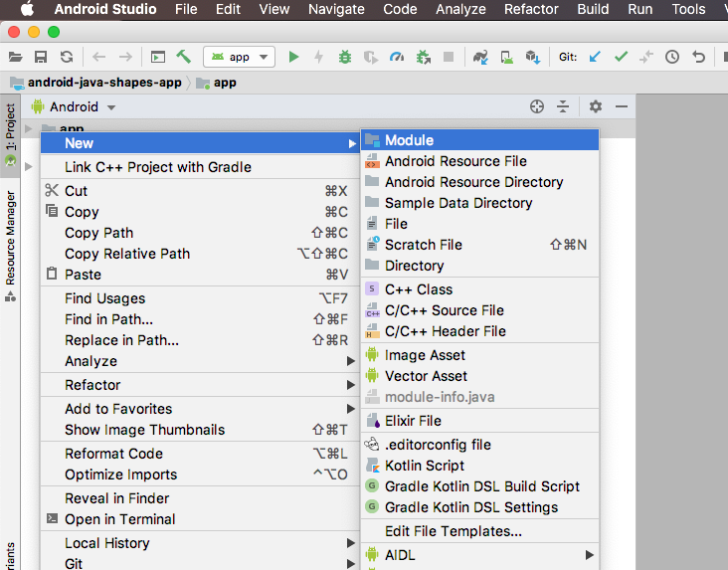Screen dimensions: 728x570
Task: Click the Git Revert undo arrow
Action: tap(698, 57)
